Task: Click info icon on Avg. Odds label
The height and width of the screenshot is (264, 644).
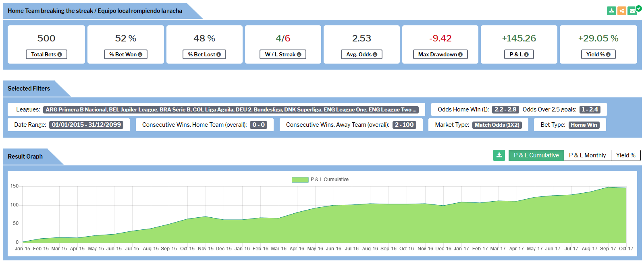Action: (375, 55)
